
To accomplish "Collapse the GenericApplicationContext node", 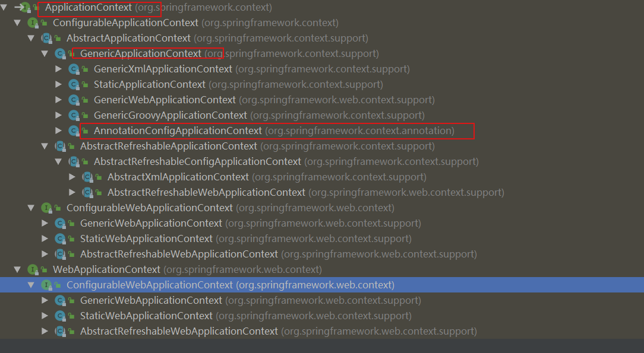I will click(x=45, y=53).
